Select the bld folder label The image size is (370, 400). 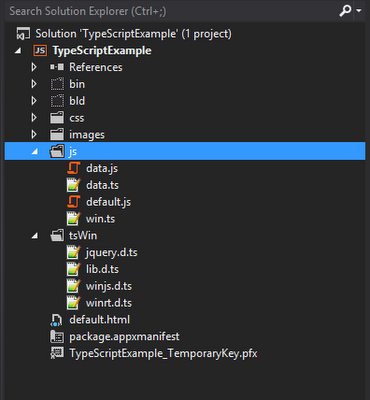(77, 101)
